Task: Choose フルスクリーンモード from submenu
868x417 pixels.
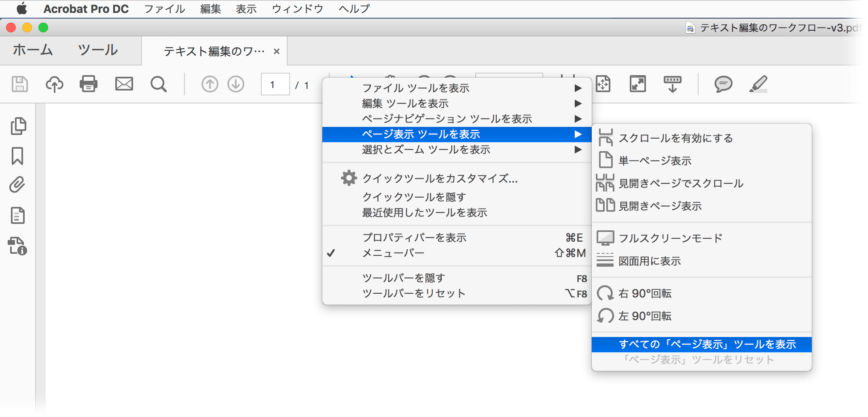Action: (702, 238)
